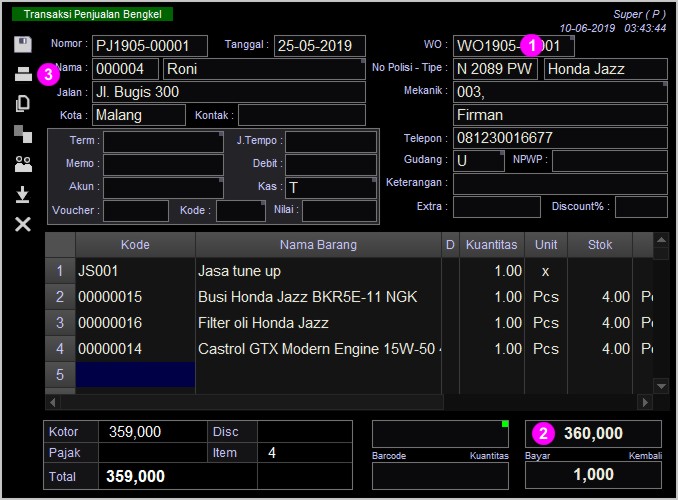Click the print icon in sidebar
Screen dimensions: 678x500
[x=23, y=74]
